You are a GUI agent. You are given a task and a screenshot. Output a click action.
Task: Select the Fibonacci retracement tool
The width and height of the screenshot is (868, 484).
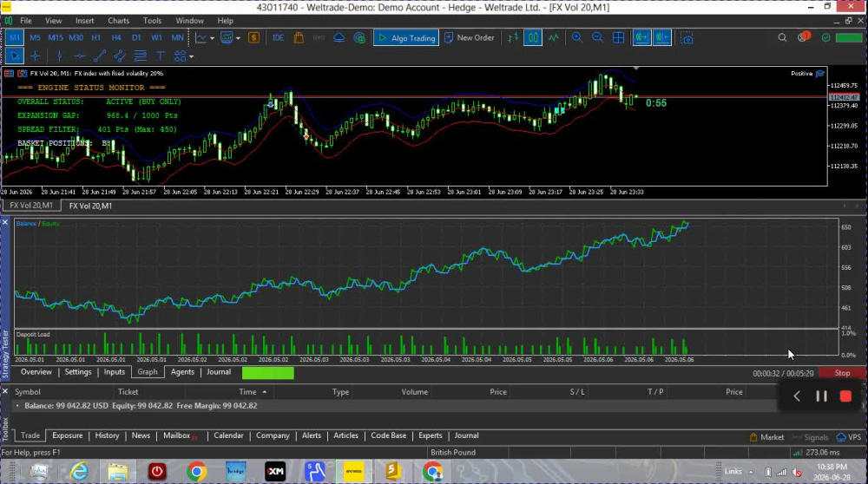coord(140,56)
